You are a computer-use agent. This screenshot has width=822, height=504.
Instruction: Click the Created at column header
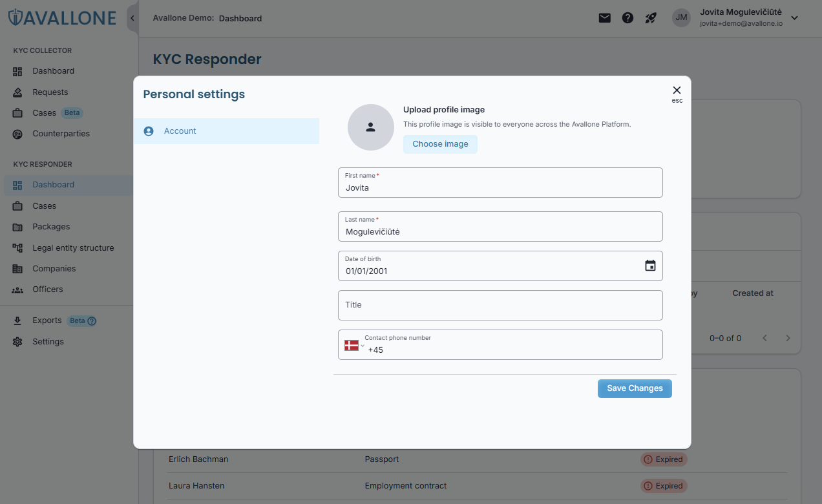pyautogui.click(x=753, y=293)
